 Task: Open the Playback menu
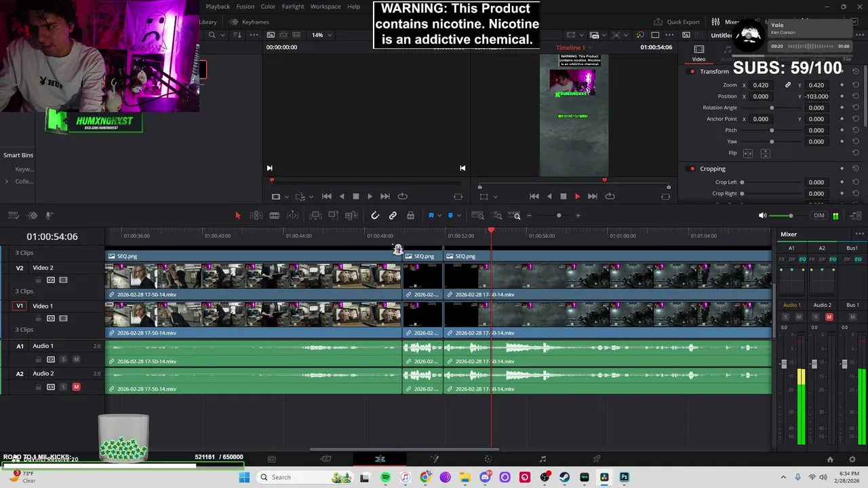coord(218,7)
